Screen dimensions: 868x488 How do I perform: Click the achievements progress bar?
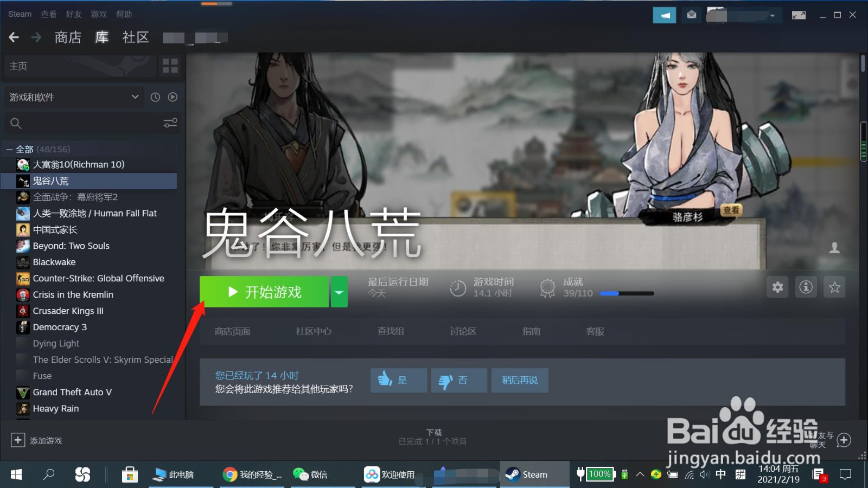pos(627,293)
